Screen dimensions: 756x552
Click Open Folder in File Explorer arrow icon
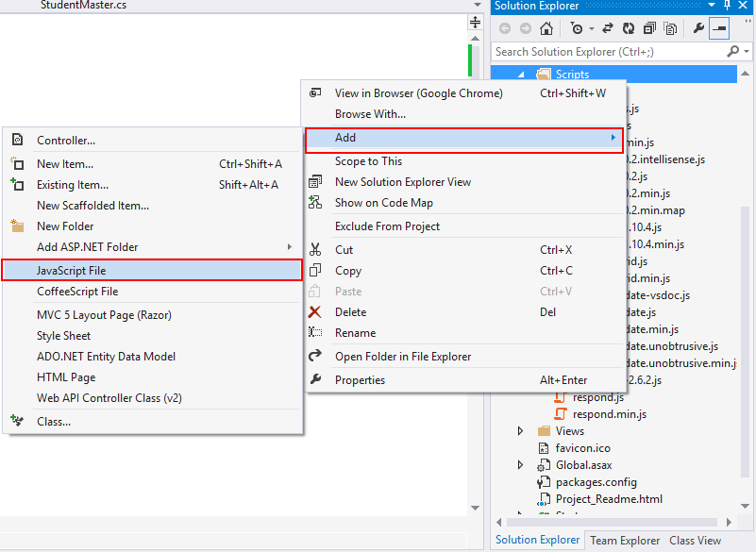315,356
